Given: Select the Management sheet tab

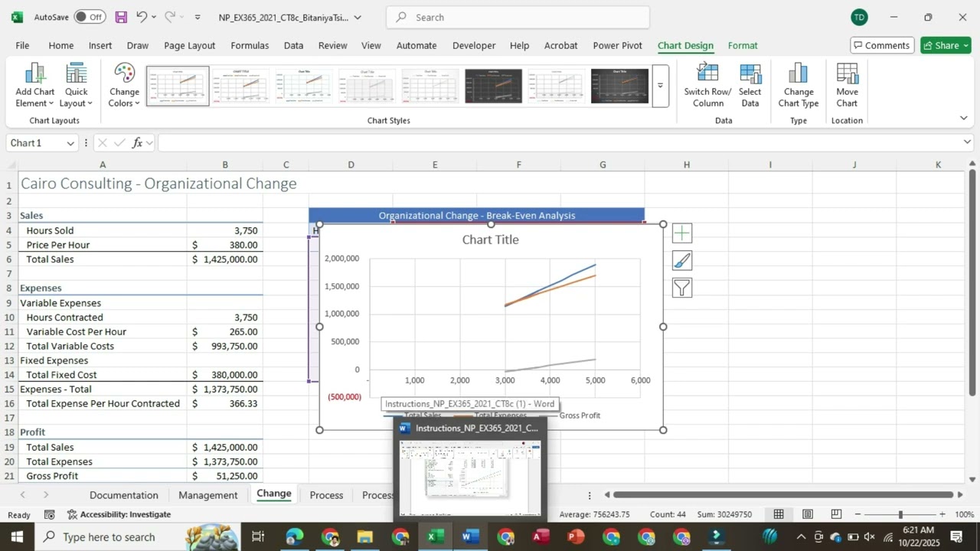Looking at the screenshot, I should [207, 495].
